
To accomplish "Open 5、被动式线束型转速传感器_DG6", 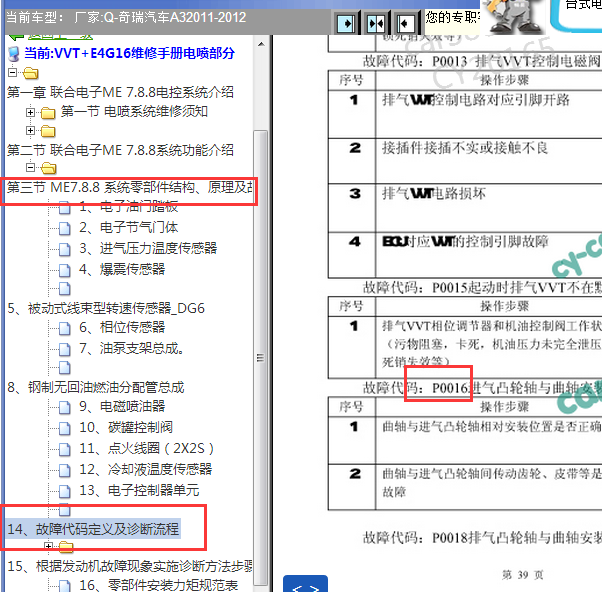I will [x=106, y=308].
